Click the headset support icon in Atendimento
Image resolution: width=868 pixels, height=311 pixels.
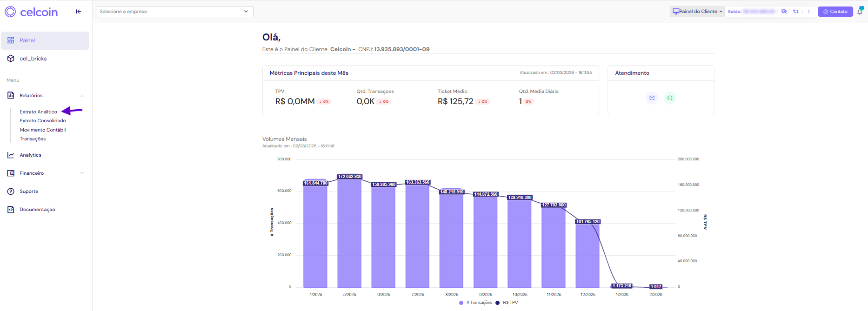670,98
